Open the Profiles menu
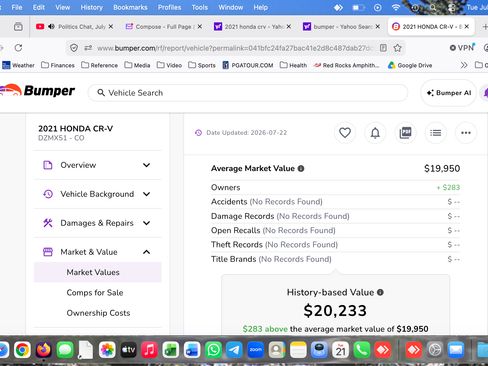488x366 pixels. pyautogui.click(x=169, y=7)
